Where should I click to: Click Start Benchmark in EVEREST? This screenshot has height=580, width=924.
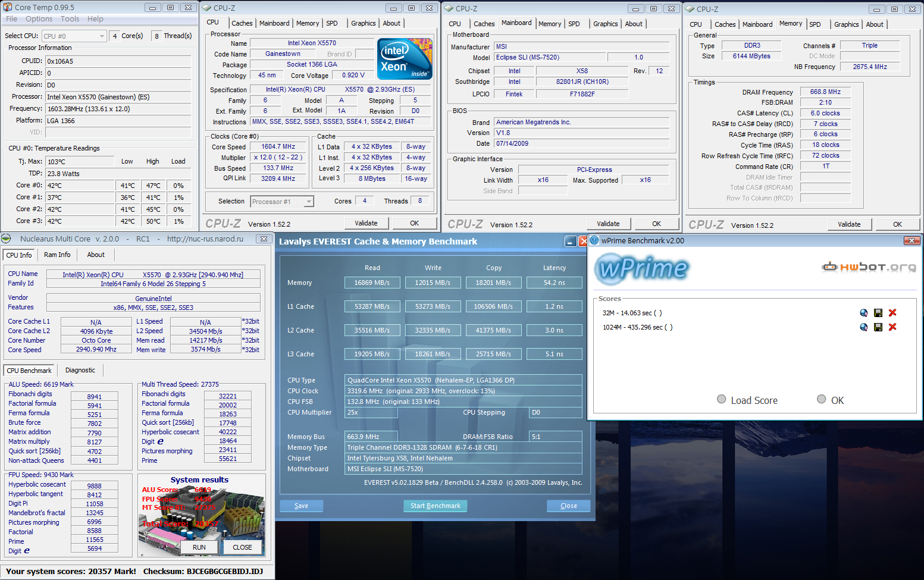click(x=436, y=506)
